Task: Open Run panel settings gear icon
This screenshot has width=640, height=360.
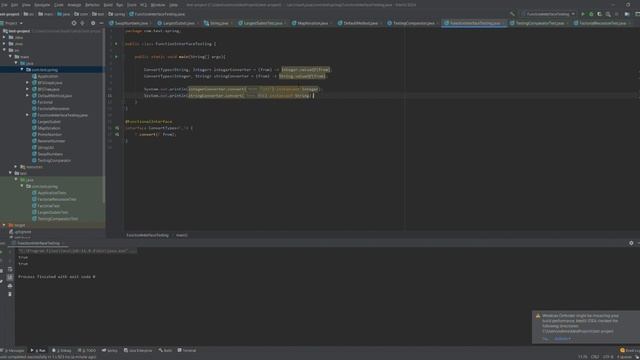Action: (x=631, y=243)
